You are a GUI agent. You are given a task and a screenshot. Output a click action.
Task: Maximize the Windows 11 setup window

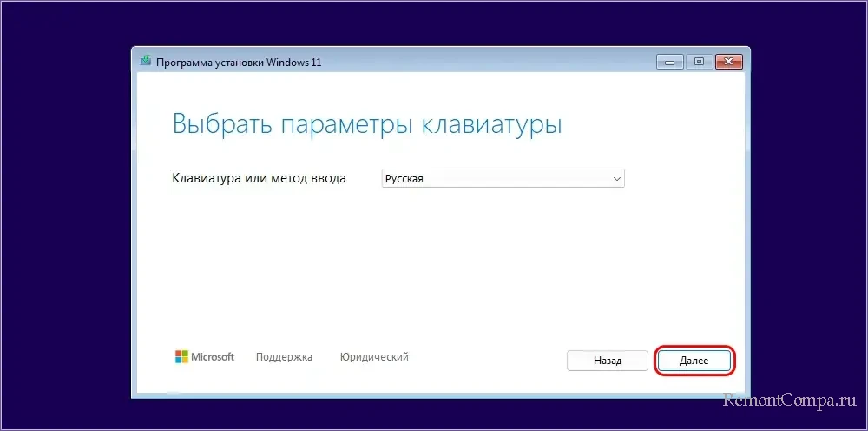tap(698, 62)
